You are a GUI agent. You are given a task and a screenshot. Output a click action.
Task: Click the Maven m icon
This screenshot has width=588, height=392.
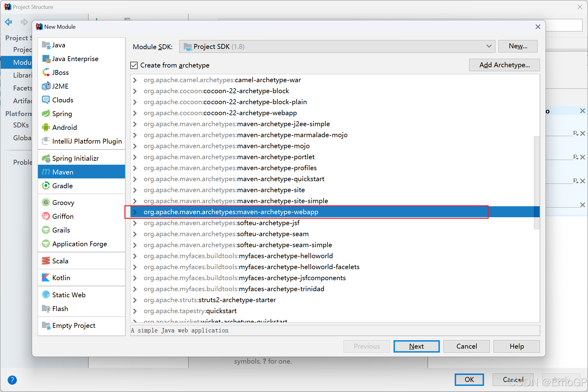[46, 172]
